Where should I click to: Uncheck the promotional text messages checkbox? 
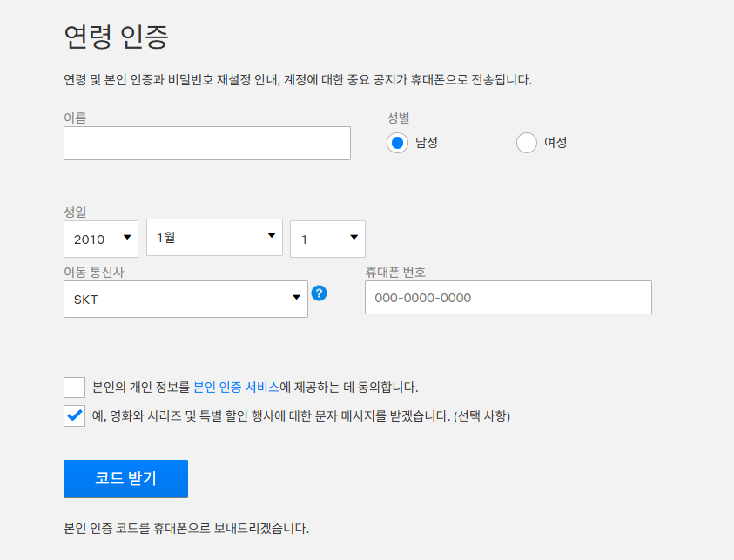[x=74, y=416]
